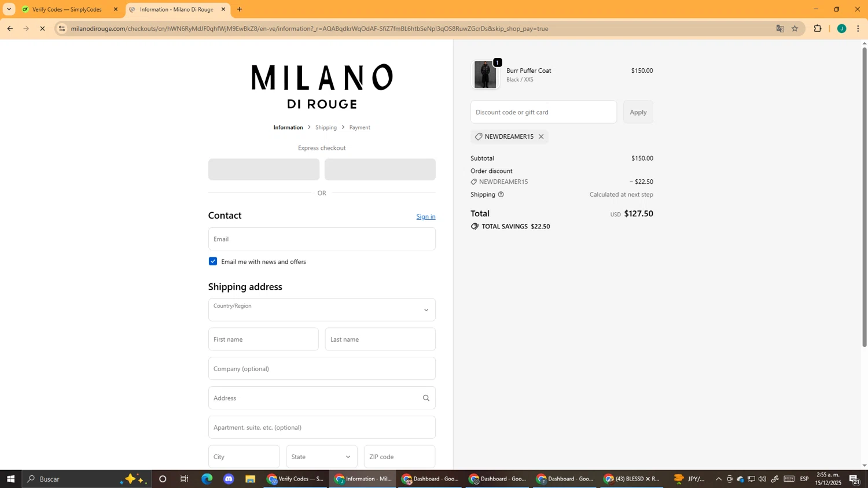Click the Last name field
The image size is (868, 488).
(380, 339)
